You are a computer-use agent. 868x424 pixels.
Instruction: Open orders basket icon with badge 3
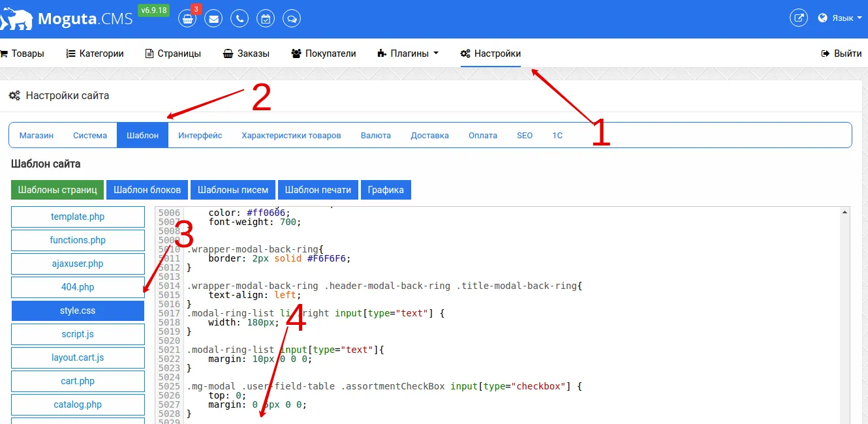tap(187, 19)
